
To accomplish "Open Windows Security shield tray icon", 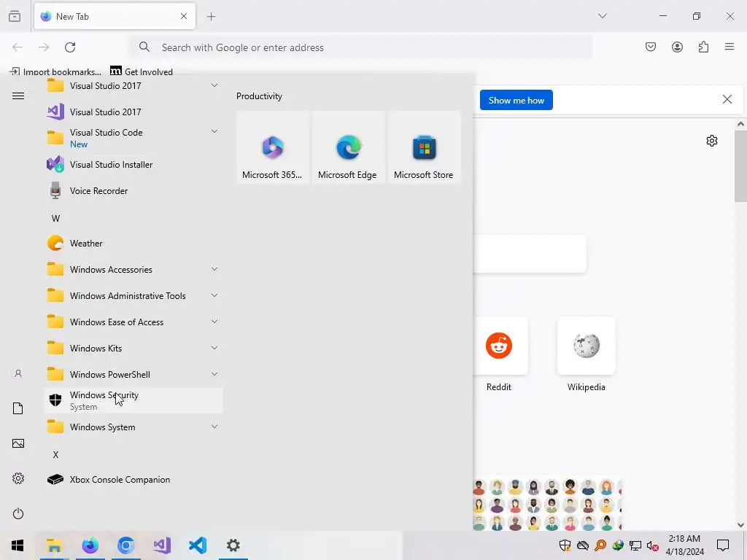I will [x=565, y=545].
